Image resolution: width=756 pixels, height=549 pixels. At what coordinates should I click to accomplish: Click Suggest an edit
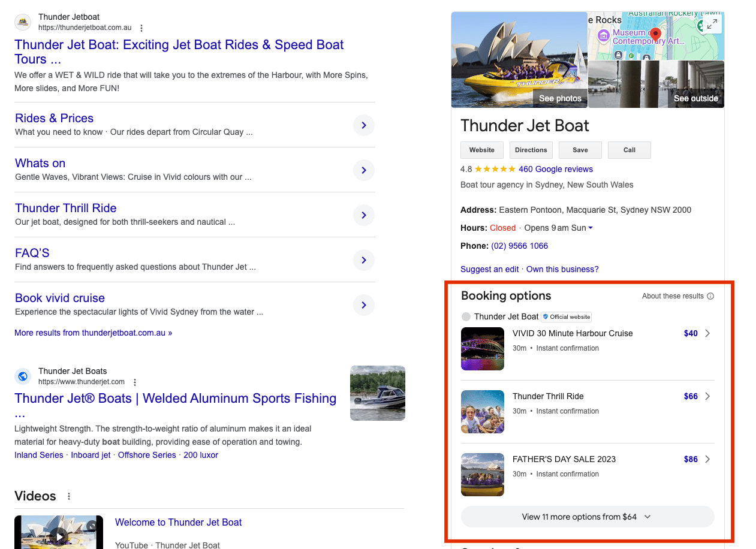(x=490, y=269)
